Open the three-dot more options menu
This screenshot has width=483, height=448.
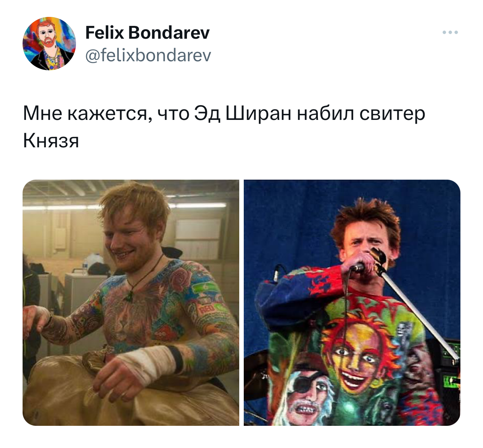tap(450, 33)
